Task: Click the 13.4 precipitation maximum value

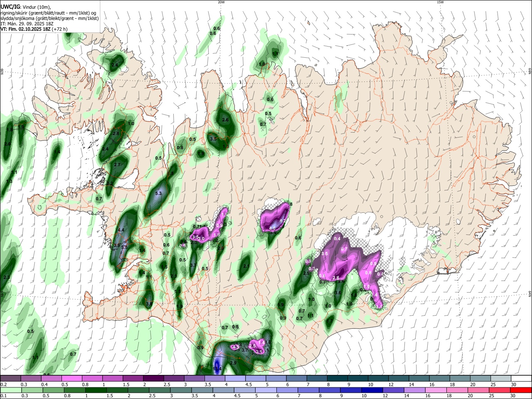Action: 217,369
